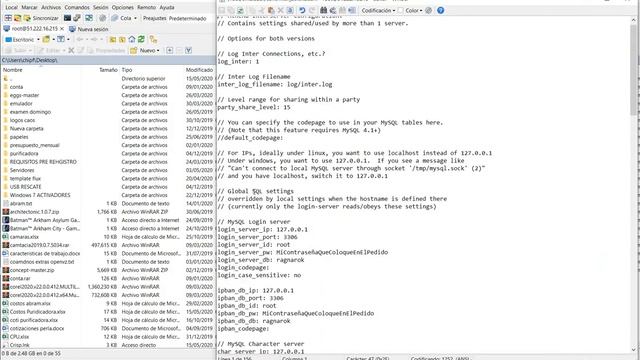The width and height of the screenshot is (640, 360).
Task: Open the Remoto menu
Action: tap(146, 7)
